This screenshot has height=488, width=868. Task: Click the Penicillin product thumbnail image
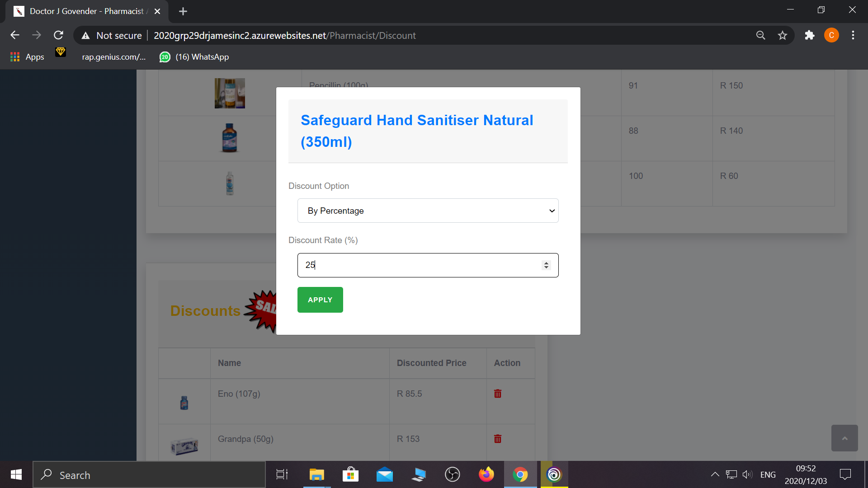230,93
